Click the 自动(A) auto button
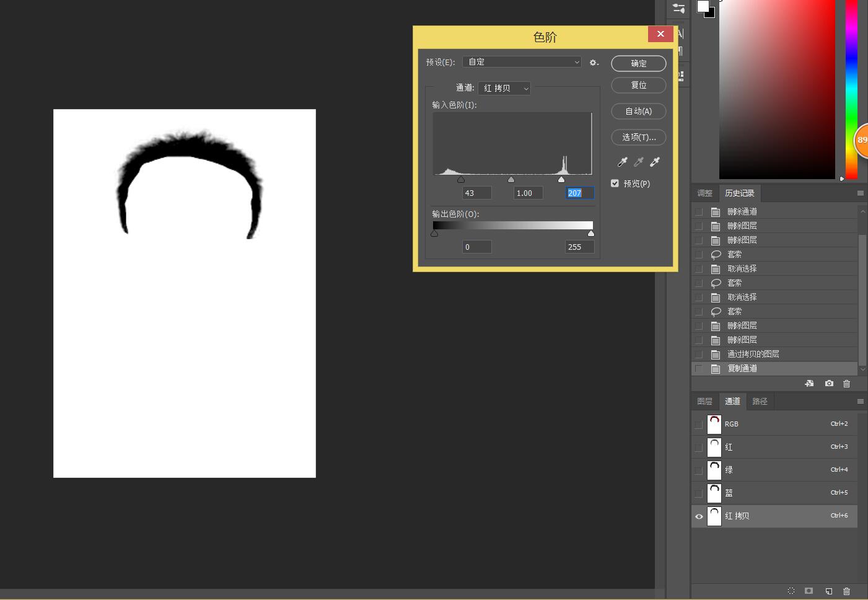Viewport: 868px width, 600px height. tap(638, 112)
